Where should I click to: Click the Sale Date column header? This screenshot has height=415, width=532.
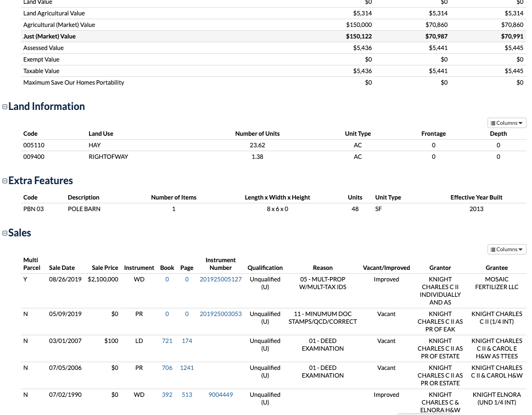61,268
